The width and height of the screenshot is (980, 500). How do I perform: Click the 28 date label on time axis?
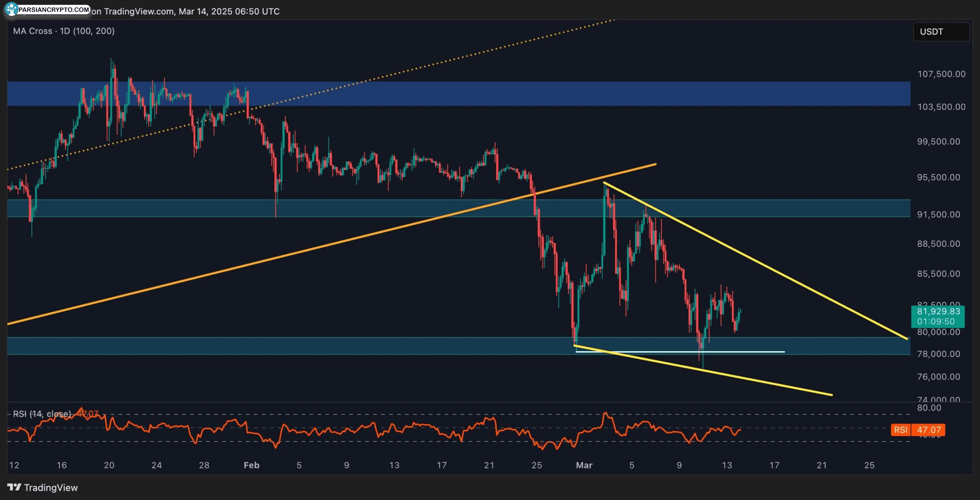[x=204, y=465]
